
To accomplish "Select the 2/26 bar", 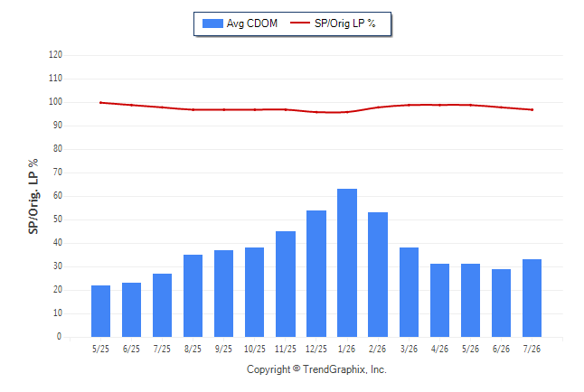I will (378, 275).
